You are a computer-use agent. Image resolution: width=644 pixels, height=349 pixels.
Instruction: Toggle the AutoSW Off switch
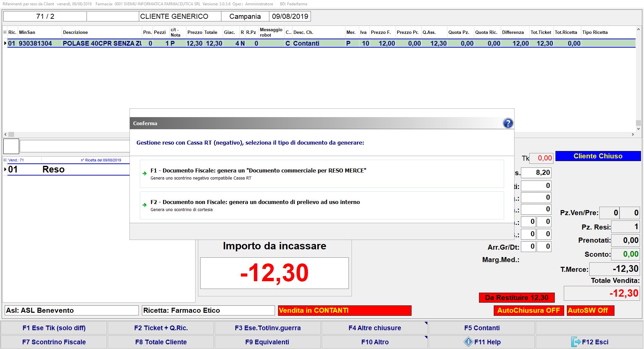coord(590,310)
